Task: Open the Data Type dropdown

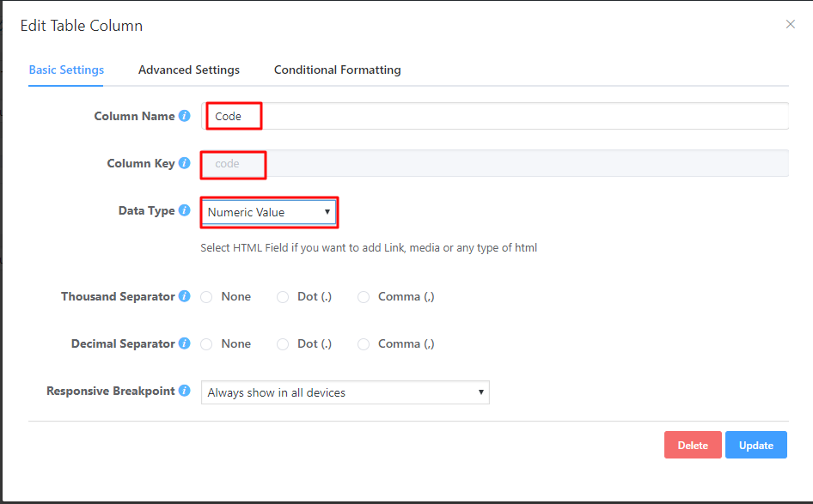Action: (269, 212)
